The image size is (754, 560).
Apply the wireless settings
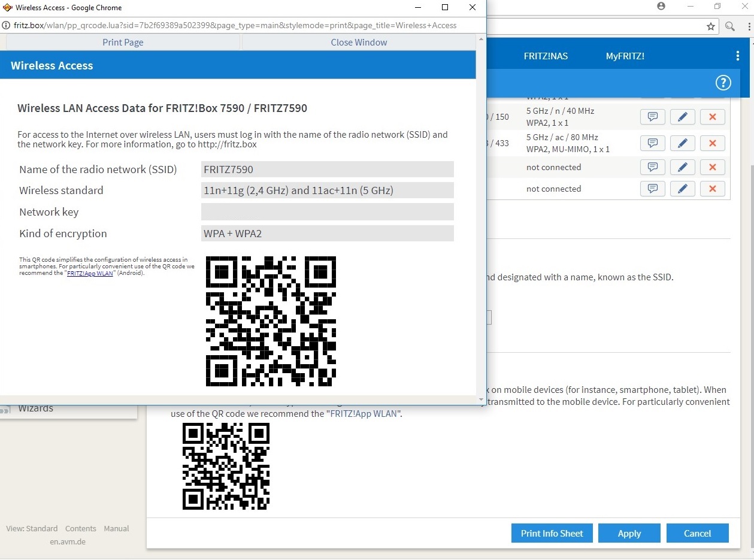coord(629,533)
